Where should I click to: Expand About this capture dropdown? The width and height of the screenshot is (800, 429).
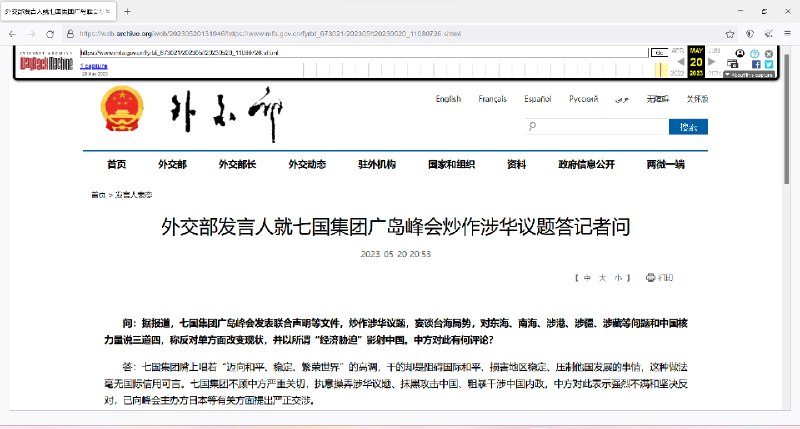coord(749,74)
